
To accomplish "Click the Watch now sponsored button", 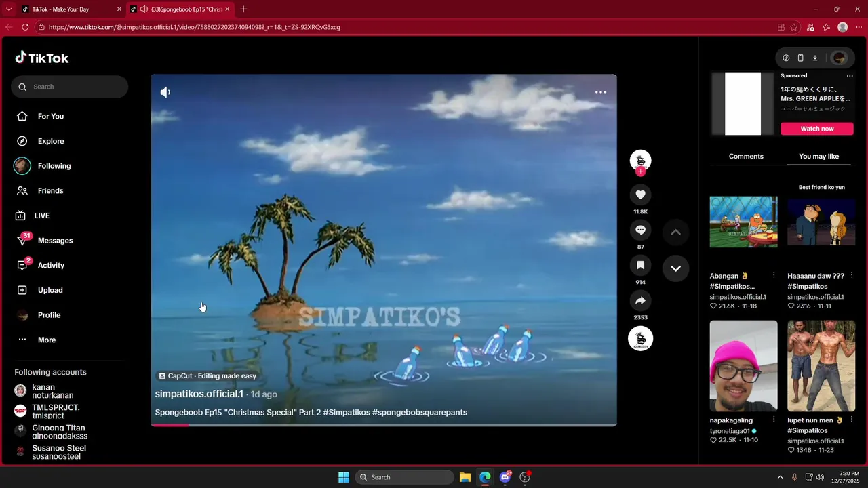I will click(817, 129).
